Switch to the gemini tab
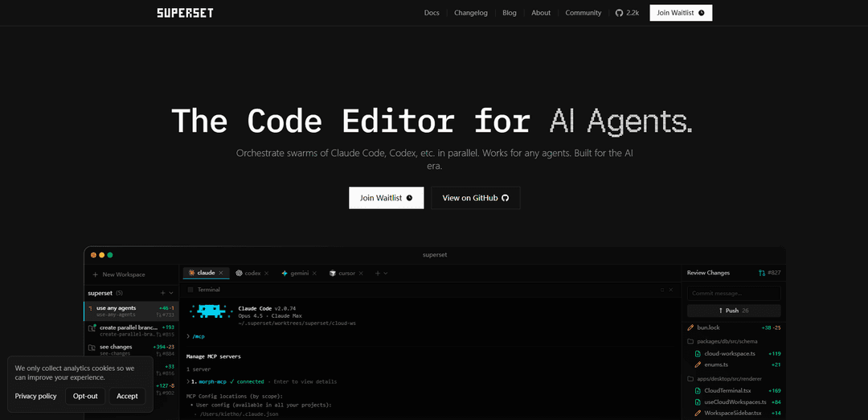The height and width of the screenshot is (420, 868). pyautogui.click(x=293, y=274)
